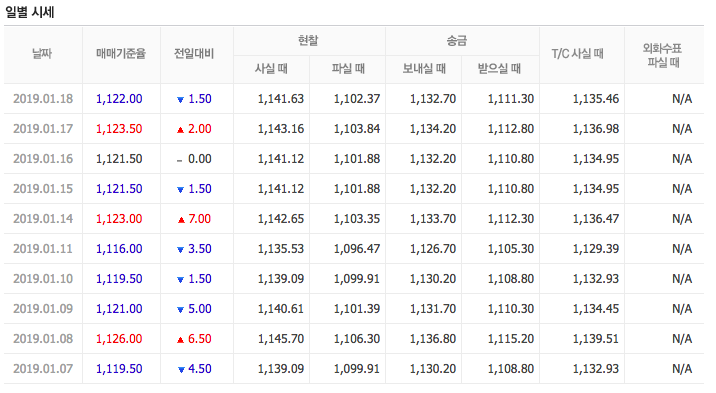
Task: Click the blue down triangle beside 5.00
Action: [x=180, y=310]
